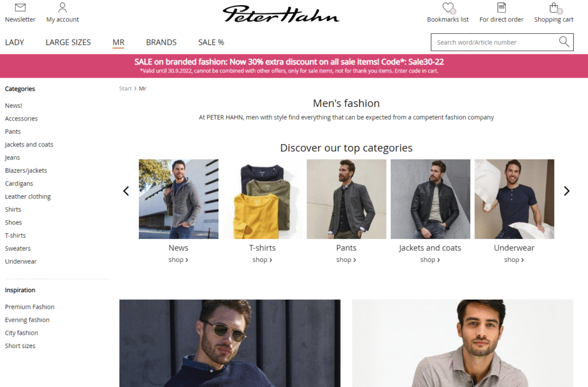Open My account person icon

(63, 7)
